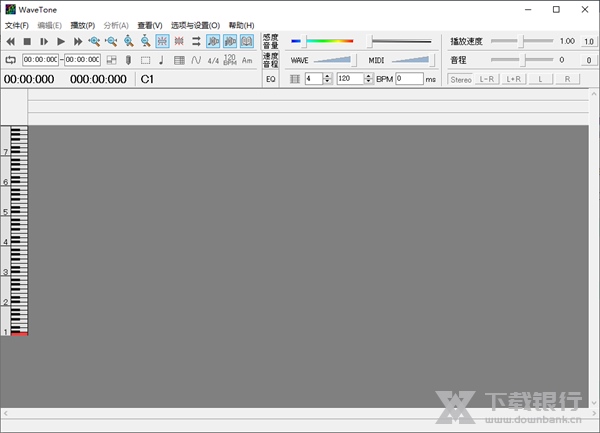Select the R channel mode
This screenshot has height=433, width=600.
[x=567, y=80]
